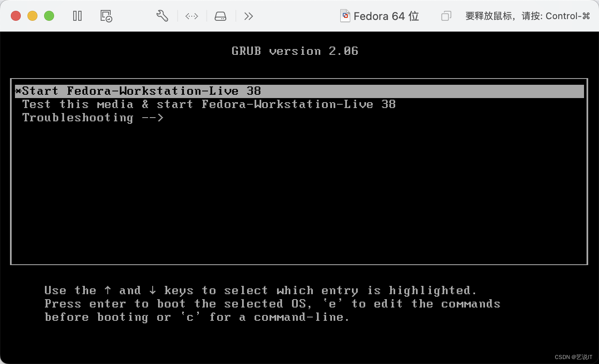This screenshot has height=364, width=599.
Task: Click the network adapter arrows icon
Action: coord(192,16)
